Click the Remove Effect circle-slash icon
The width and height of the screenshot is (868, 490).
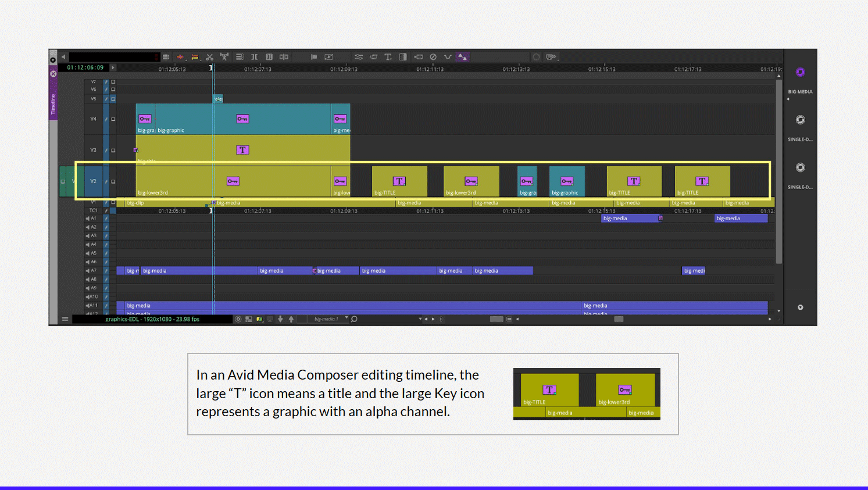tap(433, 57)
